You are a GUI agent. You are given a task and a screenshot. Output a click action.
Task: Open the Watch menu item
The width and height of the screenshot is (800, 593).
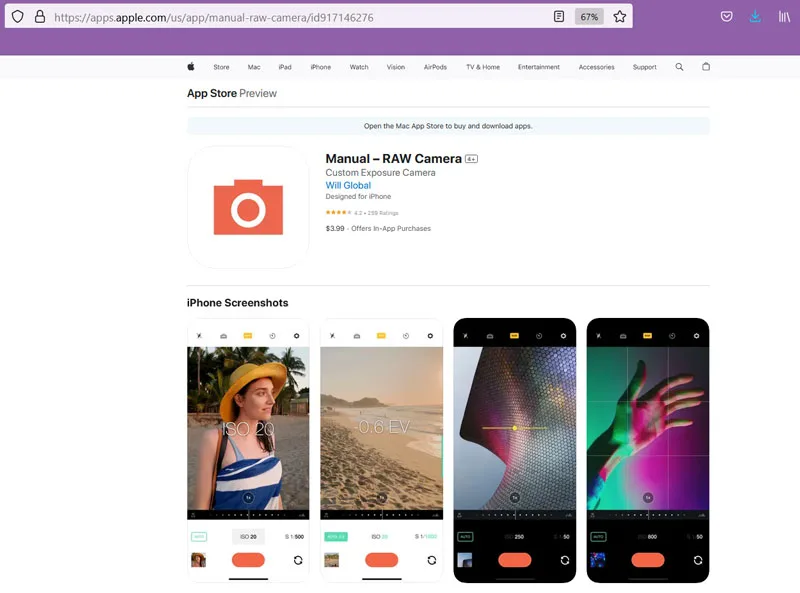(359, 67)
